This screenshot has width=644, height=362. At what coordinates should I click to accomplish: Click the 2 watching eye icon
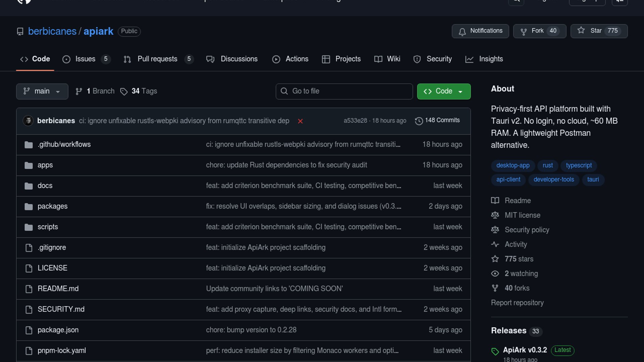pyautogui.click(x=495, y=274)
